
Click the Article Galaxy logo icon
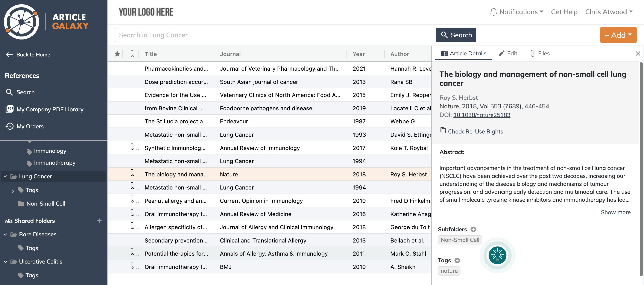[21, 22]
